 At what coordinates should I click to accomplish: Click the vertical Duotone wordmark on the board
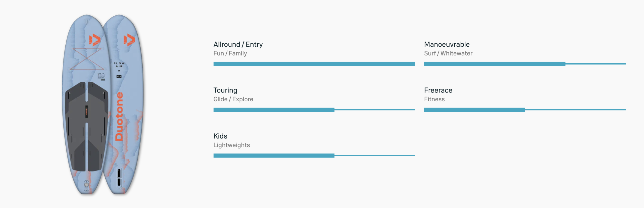click(x=119, y=116)
